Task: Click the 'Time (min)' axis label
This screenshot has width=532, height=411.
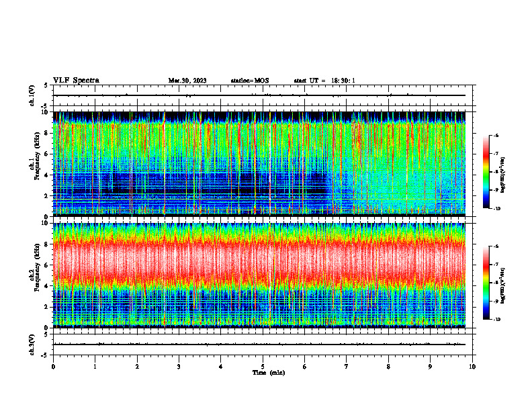Action: point(269,373)
